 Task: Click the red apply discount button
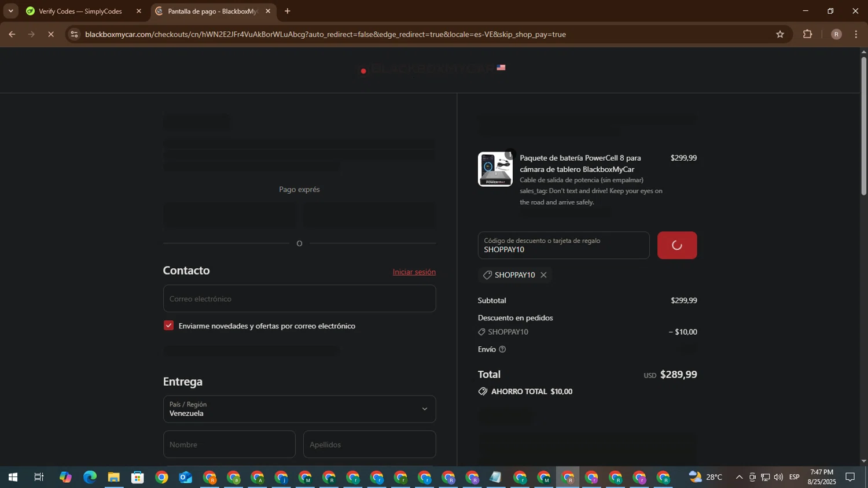click(677, 245)
